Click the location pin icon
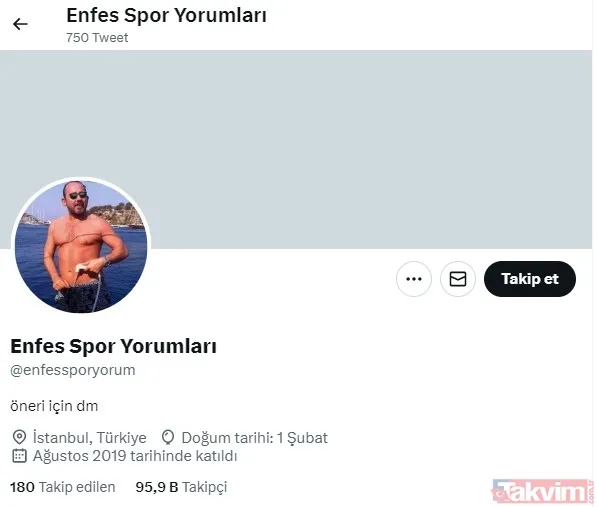The height and width of the screenshot is (507, 597). pyautogui.click(x=19, y=438)
